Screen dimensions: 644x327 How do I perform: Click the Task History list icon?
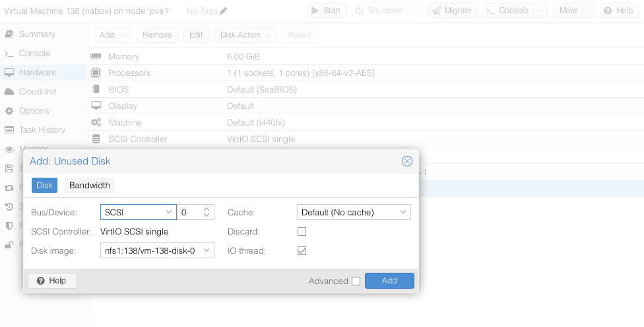point(9,130)
